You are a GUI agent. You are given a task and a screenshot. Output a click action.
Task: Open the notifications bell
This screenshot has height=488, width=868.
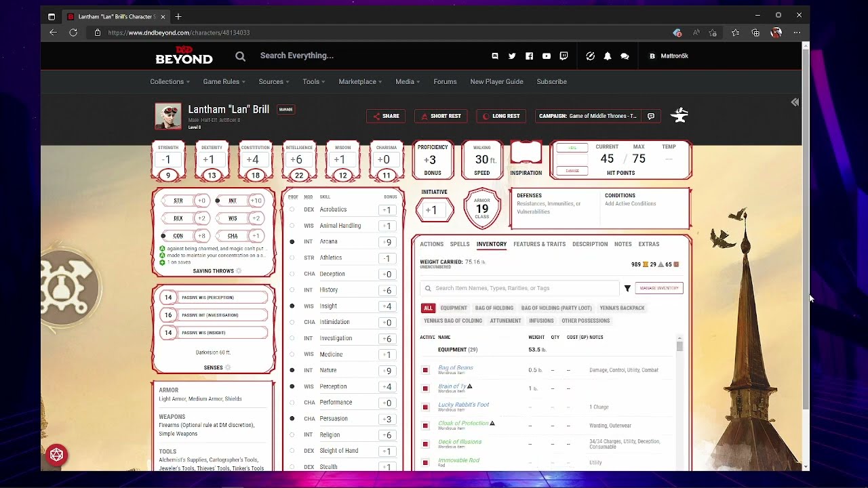coord(608,56)
